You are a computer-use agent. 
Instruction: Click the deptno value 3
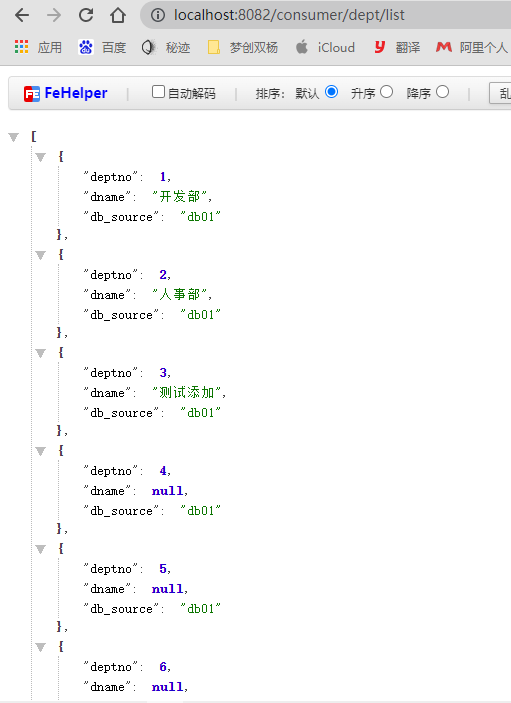tap(163, 373)
